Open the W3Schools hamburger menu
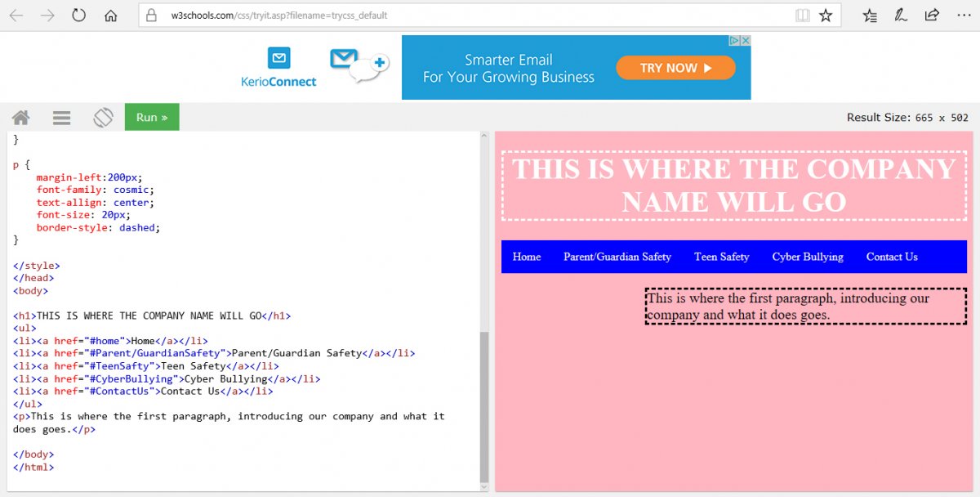Screen dimensions: 980x497 (x=61, y=118)
